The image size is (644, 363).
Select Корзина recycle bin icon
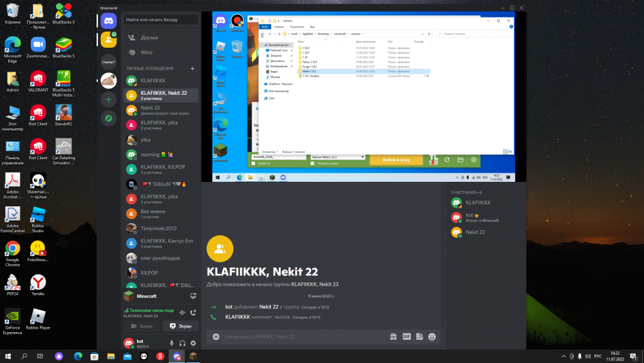point(12,14)
